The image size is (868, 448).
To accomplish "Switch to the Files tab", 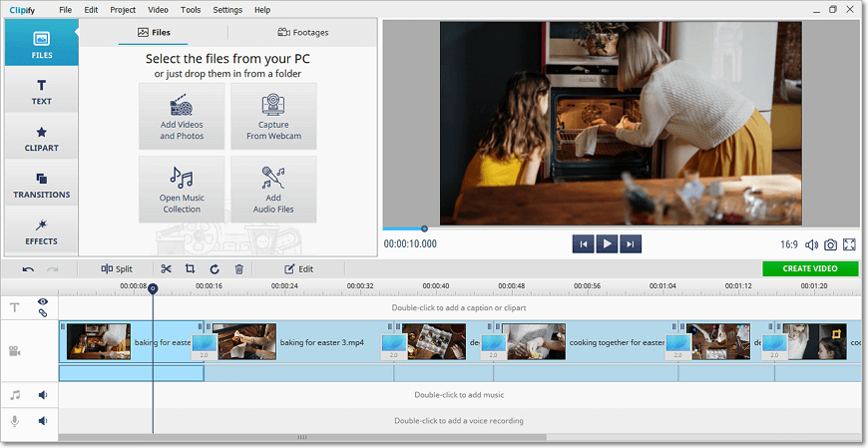I will pyautogui.click(x=154, y=32).
